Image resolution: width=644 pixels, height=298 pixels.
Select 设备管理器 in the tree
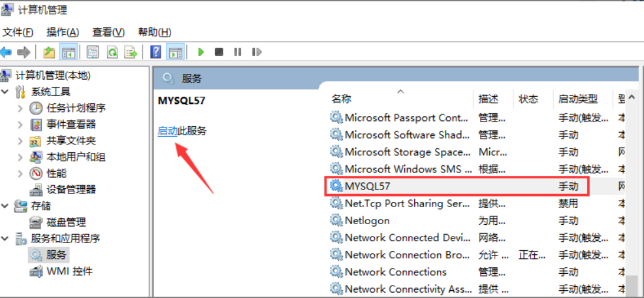coord(71,190)
